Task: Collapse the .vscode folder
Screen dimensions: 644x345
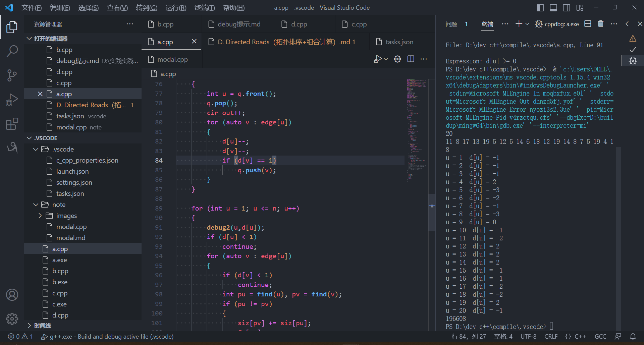Action: tap(36, 149)
